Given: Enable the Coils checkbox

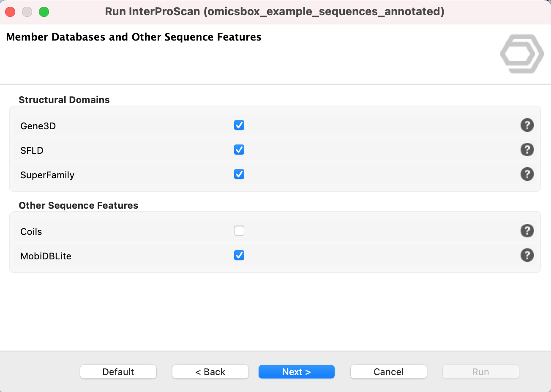Looking at the screenshot, I should 239,231.
